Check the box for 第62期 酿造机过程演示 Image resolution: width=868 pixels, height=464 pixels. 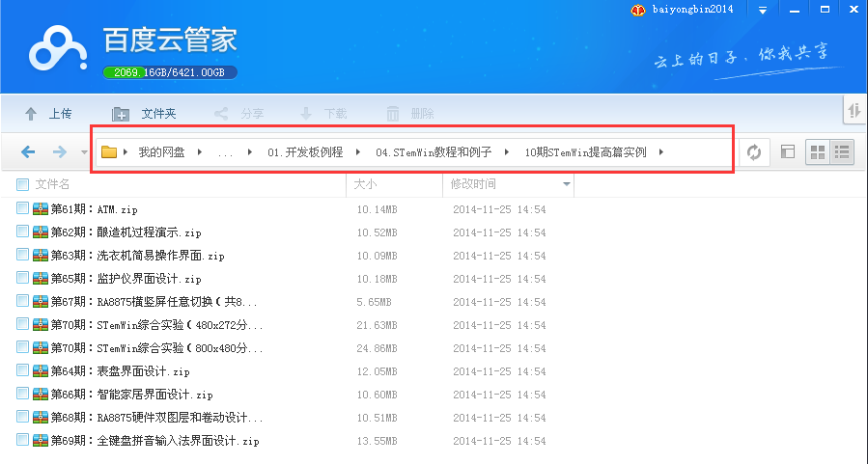tap(23, 232)
